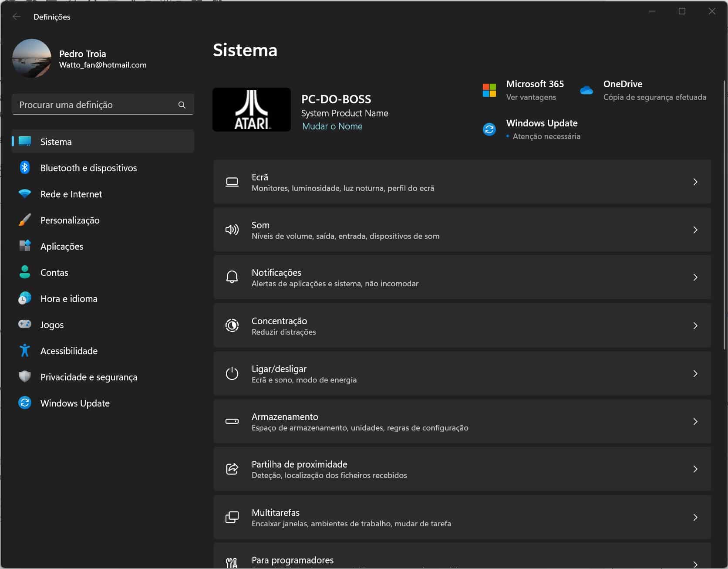Screen dimensions: 728x569
Task: Expand the Ecrã settings chevron
Action: click(x=695, y=182)
